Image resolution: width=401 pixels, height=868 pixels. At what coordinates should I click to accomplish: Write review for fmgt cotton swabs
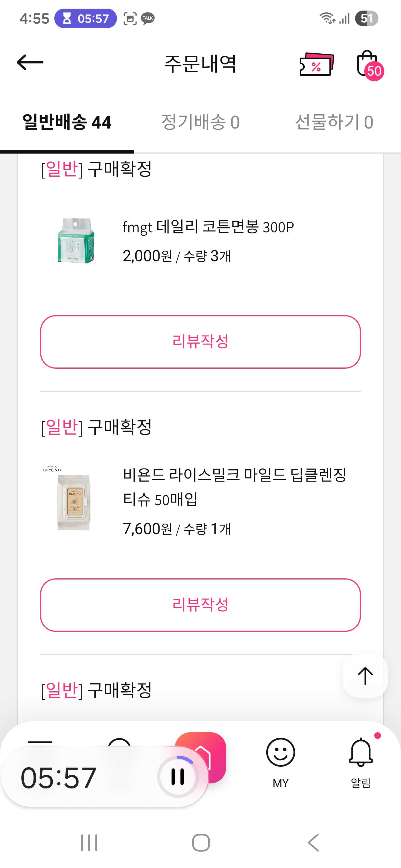pos(200,342)
